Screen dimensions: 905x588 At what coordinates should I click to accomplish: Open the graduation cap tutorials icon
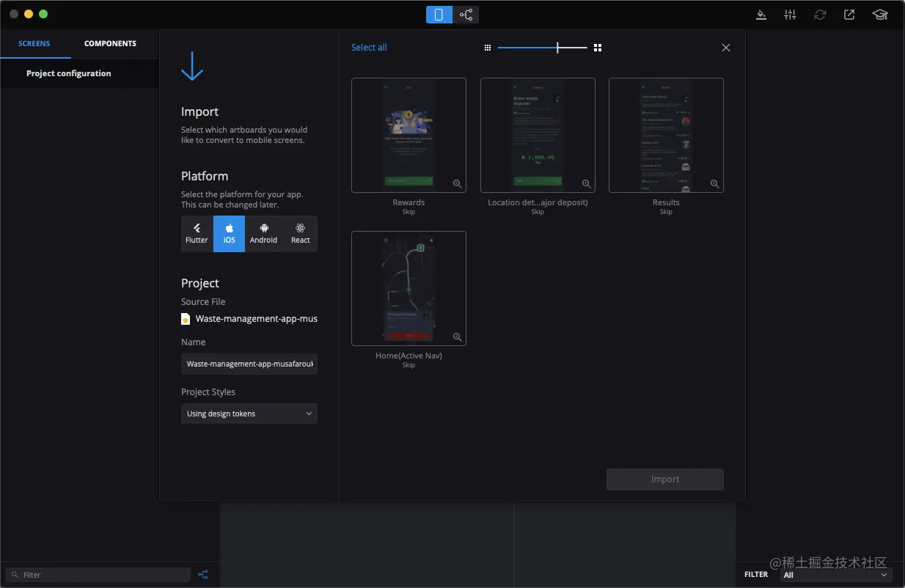tap(879, 15)
